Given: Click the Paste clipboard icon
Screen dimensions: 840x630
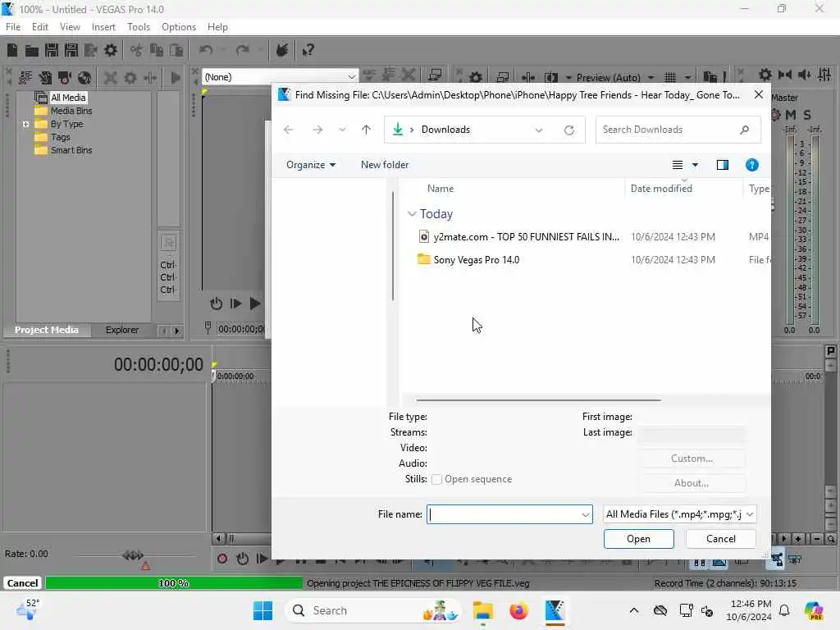Looking at the screenshot, I should (x=176, y=50).
